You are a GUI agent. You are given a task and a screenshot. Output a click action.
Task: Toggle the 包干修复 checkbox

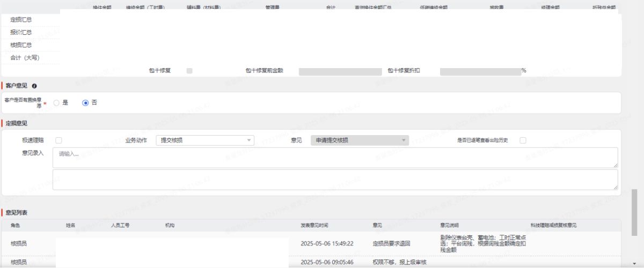pyautogui.click(x=189, y=71)
